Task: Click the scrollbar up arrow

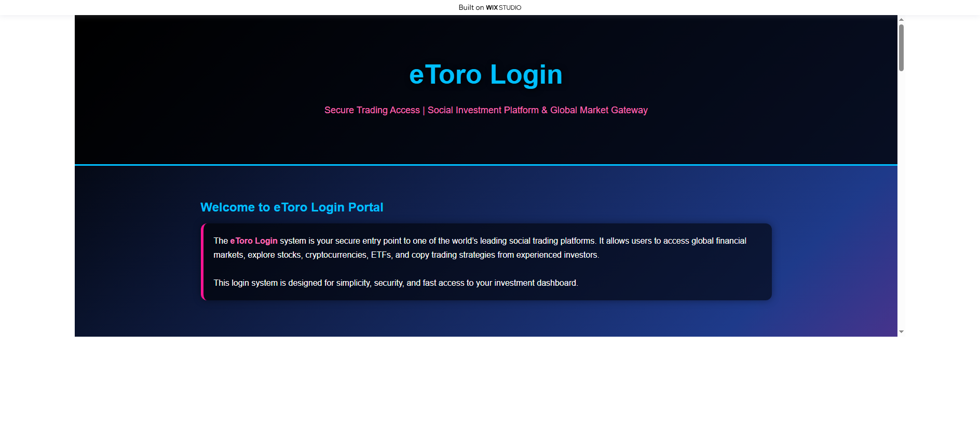Action: [x=901, y=19]
